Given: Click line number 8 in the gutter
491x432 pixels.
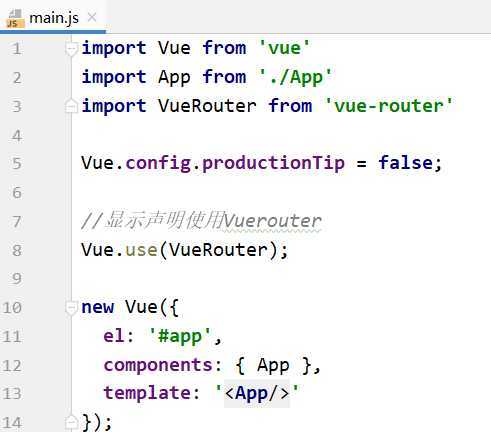Looking at the screenshot, I should click(17, 250).
